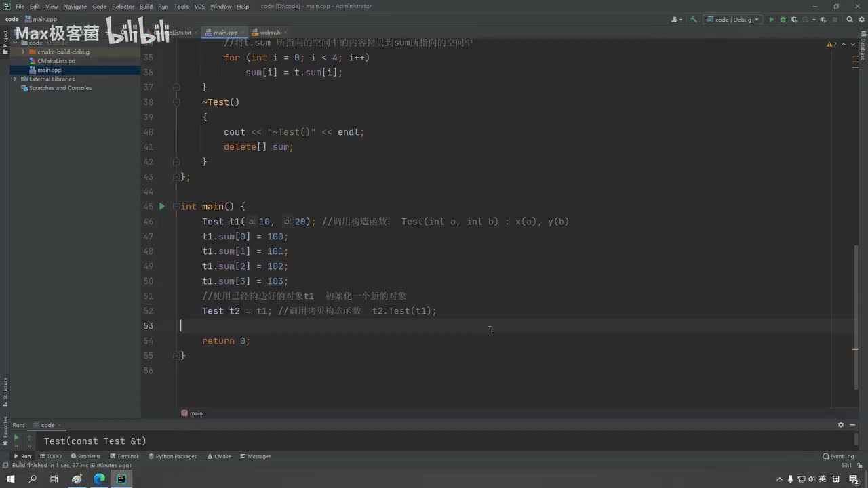Open the TODO tool window
The image size is (868, 488).
pos(50,456)
